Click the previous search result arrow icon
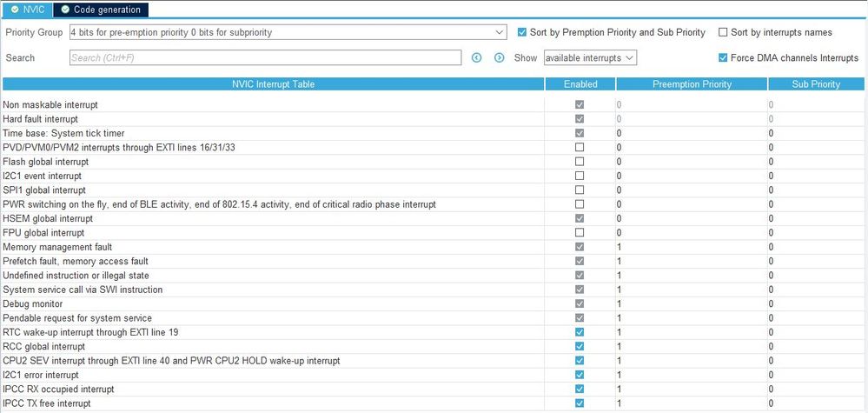The height and width of the screenshot is (413, 868). pyautogui.click(x=476, y=57)
